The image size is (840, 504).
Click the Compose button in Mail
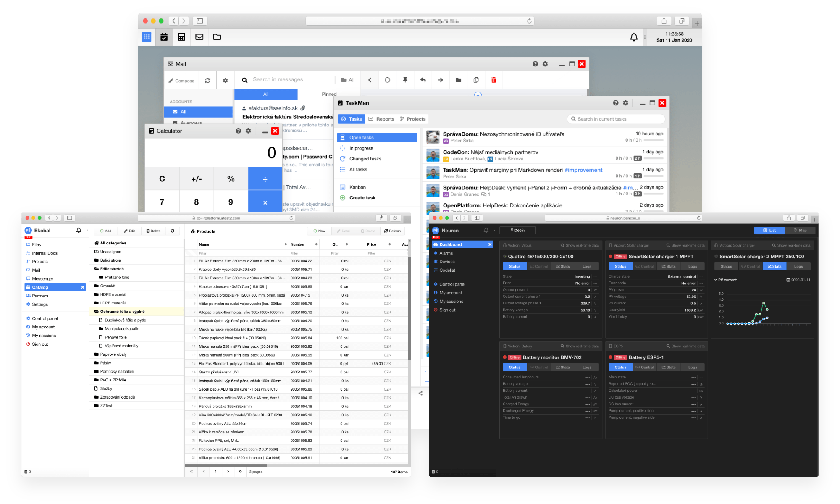pos(181,81)
